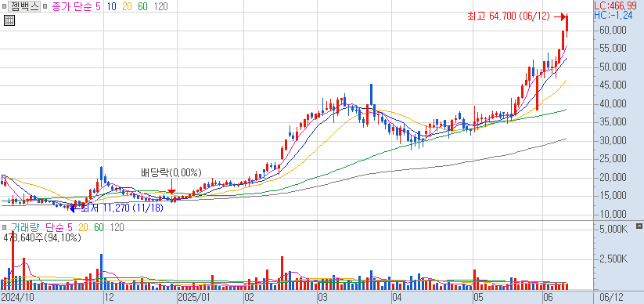
Task: Click the 젬백스 stock name button
Action: click(24, 6)
